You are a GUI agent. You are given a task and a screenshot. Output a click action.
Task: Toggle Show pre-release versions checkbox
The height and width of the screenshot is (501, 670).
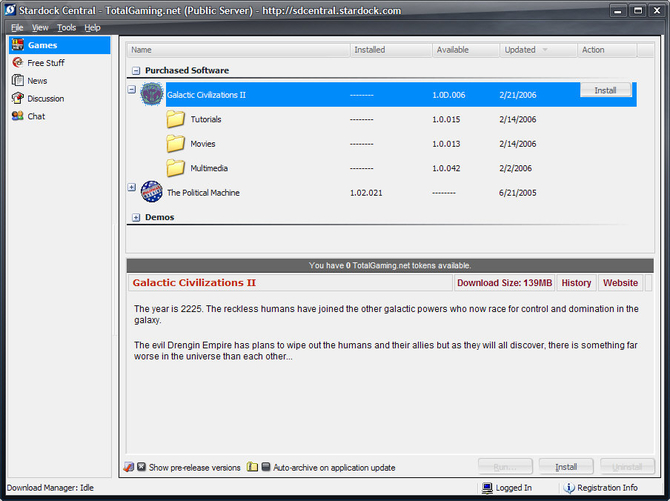click(141, 467)
